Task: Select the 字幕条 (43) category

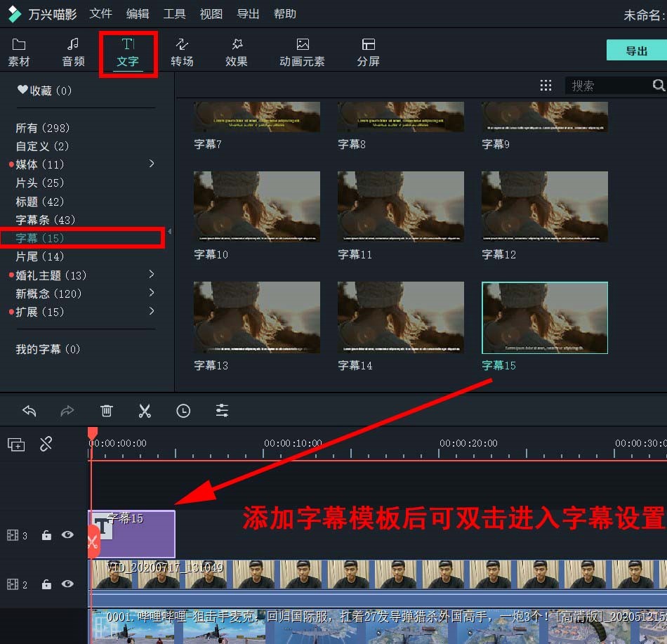Action: coord(45,220)
